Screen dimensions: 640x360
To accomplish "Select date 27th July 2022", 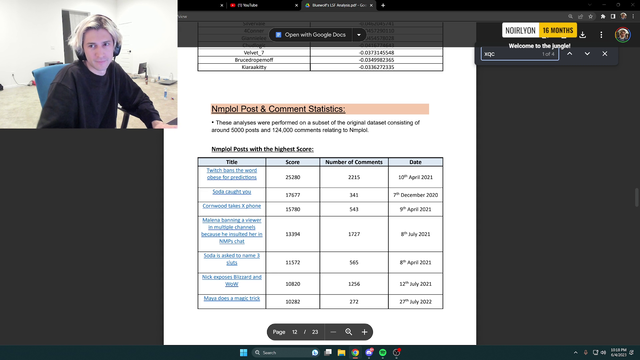I will [x=416, y=302].
